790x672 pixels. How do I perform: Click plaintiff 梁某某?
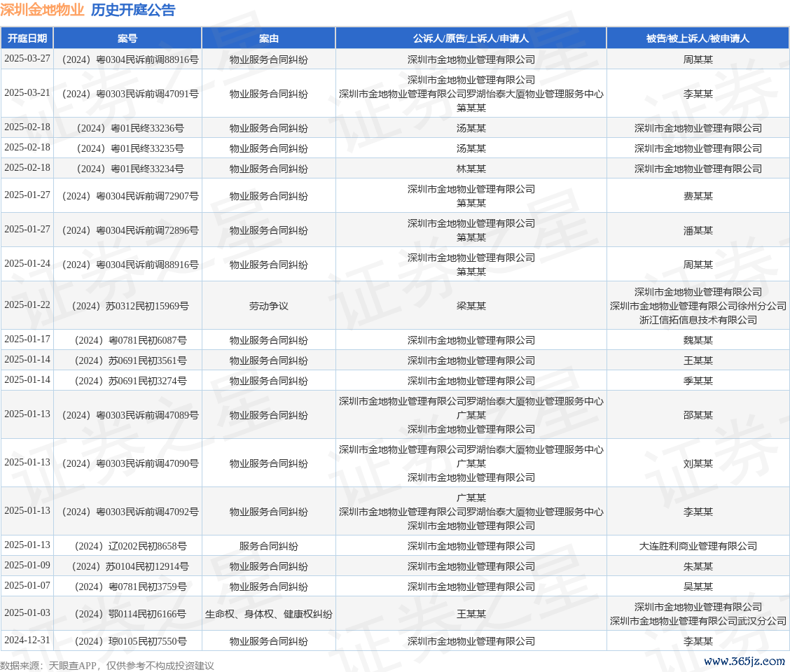[471, 306]
